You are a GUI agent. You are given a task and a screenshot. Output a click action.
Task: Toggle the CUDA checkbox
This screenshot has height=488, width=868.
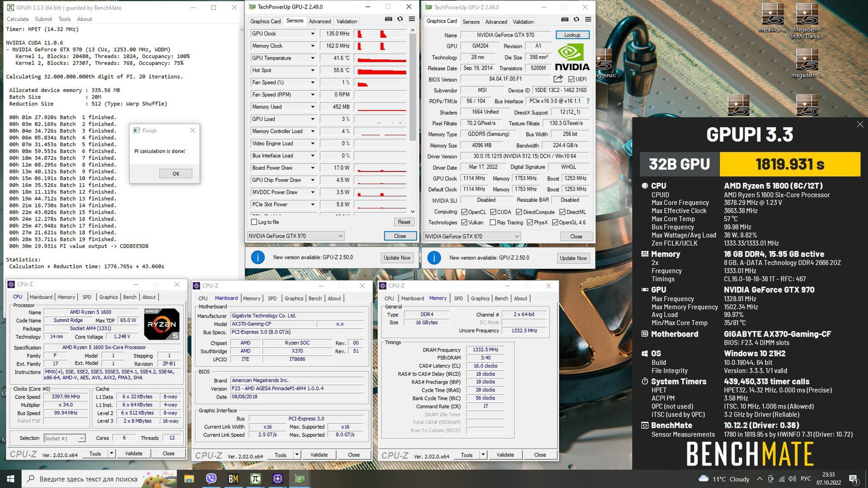click(493, 212)
